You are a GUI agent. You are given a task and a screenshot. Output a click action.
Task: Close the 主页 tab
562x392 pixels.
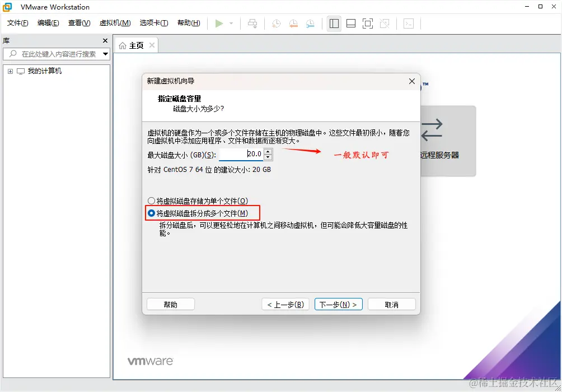[x=152, y=45]
